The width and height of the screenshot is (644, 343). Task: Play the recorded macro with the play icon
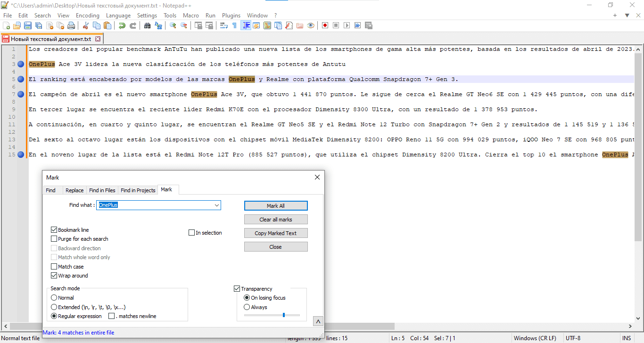coord(347,25)
